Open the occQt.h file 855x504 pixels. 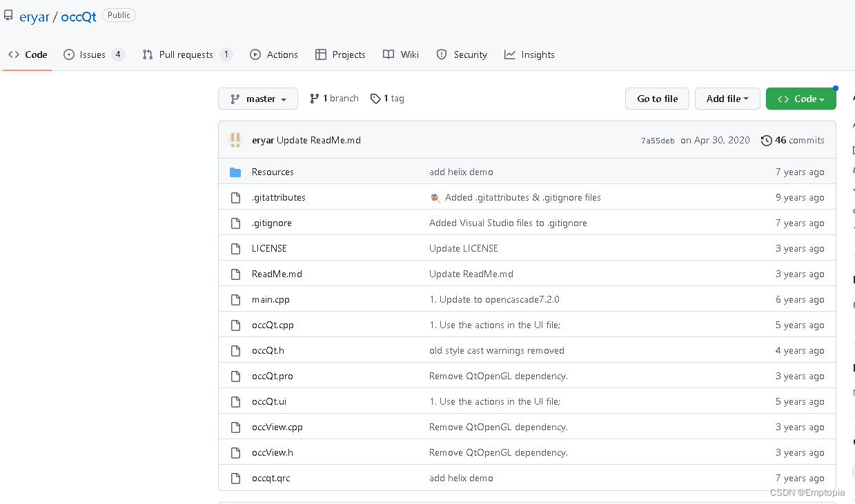268,350
